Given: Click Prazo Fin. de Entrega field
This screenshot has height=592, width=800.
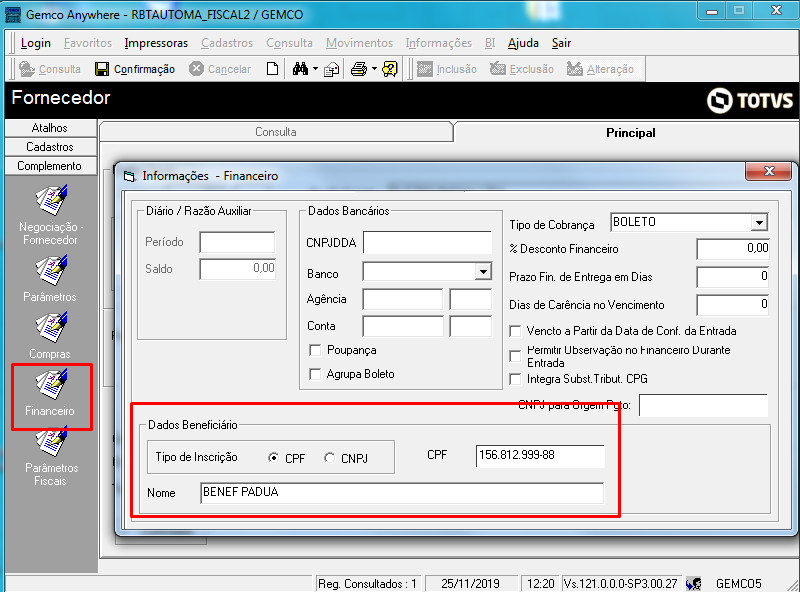Looking at the screenshot, I should (x=733, y=277).
